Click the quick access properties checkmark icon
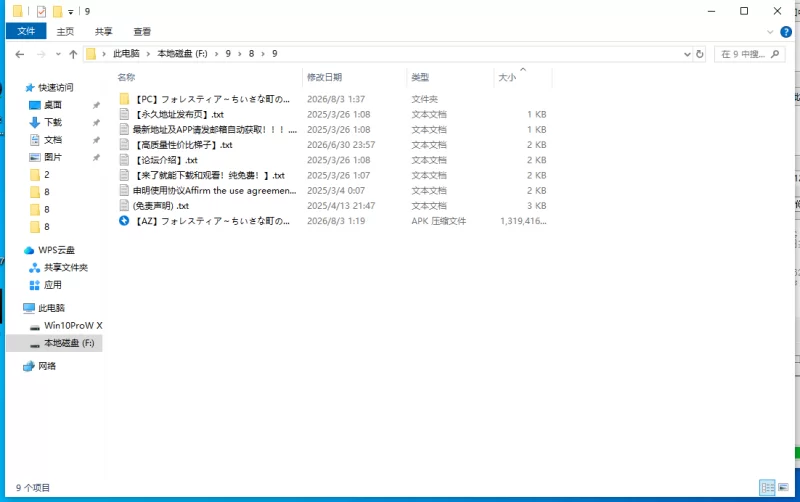800x502 pixels. 41,11
